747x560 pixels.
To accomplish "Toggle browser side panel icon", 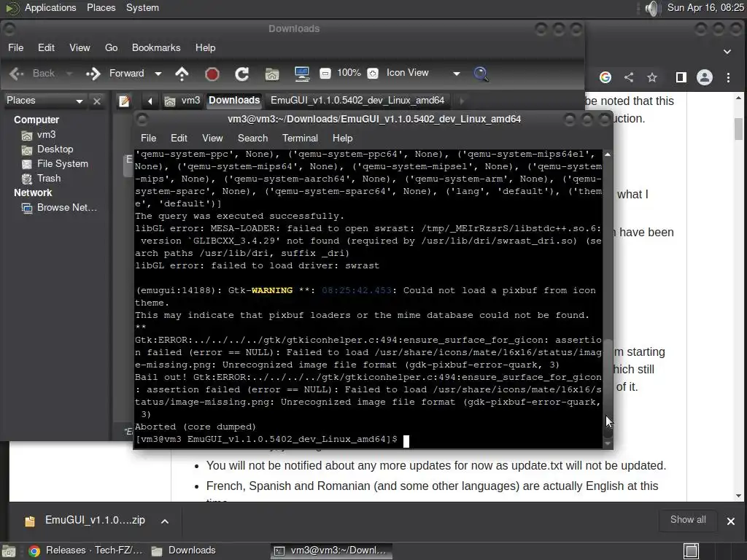I will (681, 77).
